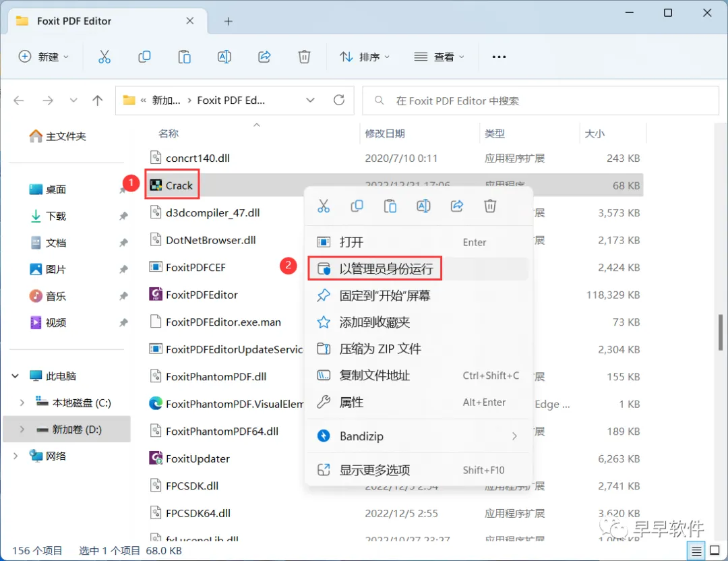Screen dimensions: 728x561
Task: Refresh the current folder view
Action: coord(339,100)
